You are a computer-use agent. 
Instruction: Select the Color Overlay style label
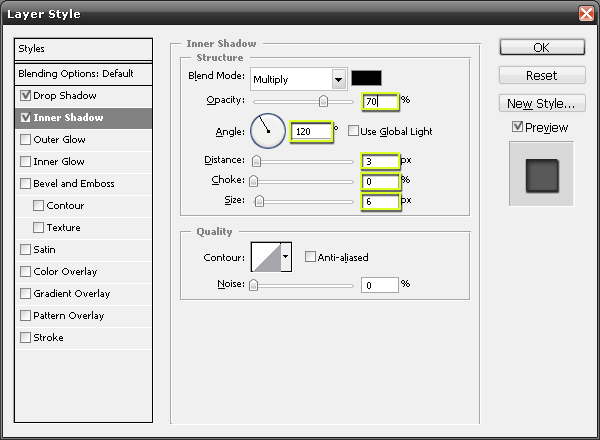[65, 272]
